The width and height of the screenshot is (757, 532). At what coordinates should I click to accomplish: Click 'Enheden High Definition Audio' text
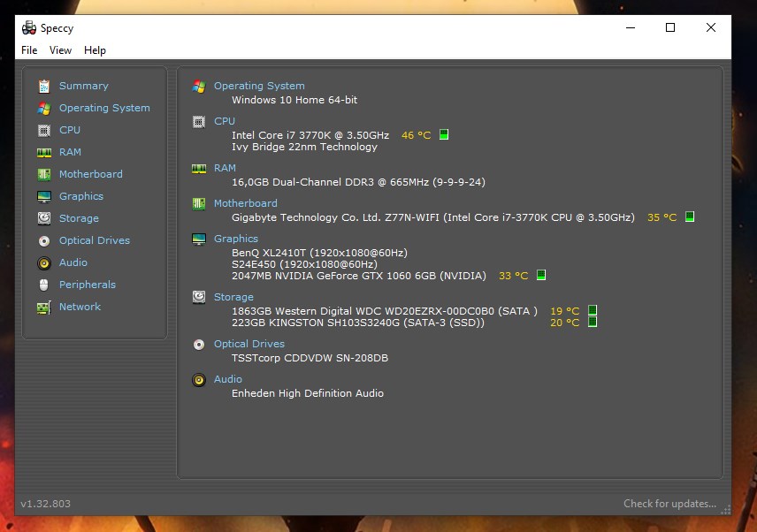click(308, 393)
